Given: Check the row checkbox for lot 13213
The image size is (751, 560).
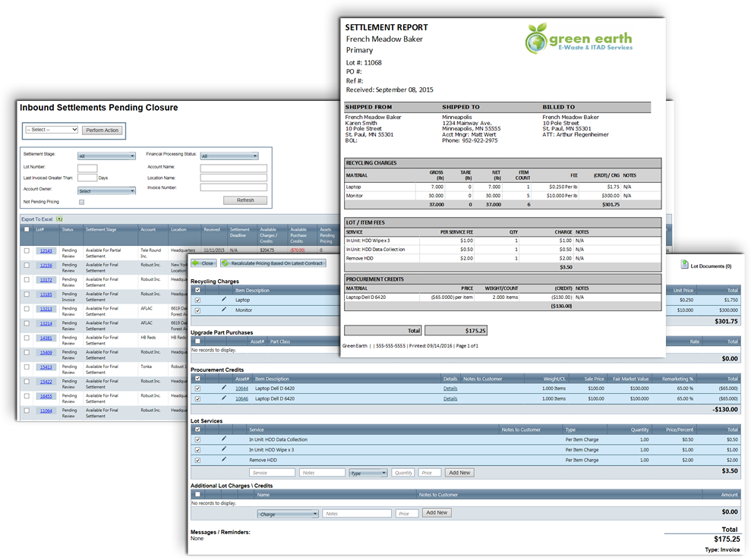Looking at the screenshot, I should 27,309.
